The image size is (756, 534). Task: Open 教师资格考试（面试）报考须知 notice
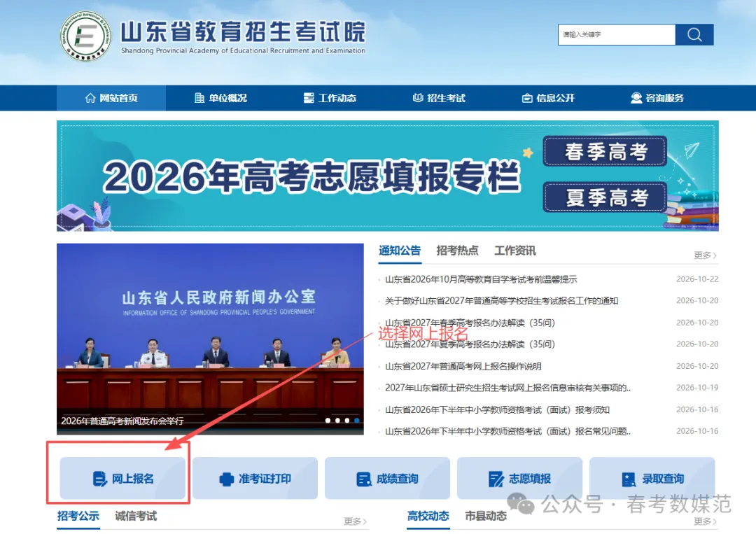click(x=497, y=409)
